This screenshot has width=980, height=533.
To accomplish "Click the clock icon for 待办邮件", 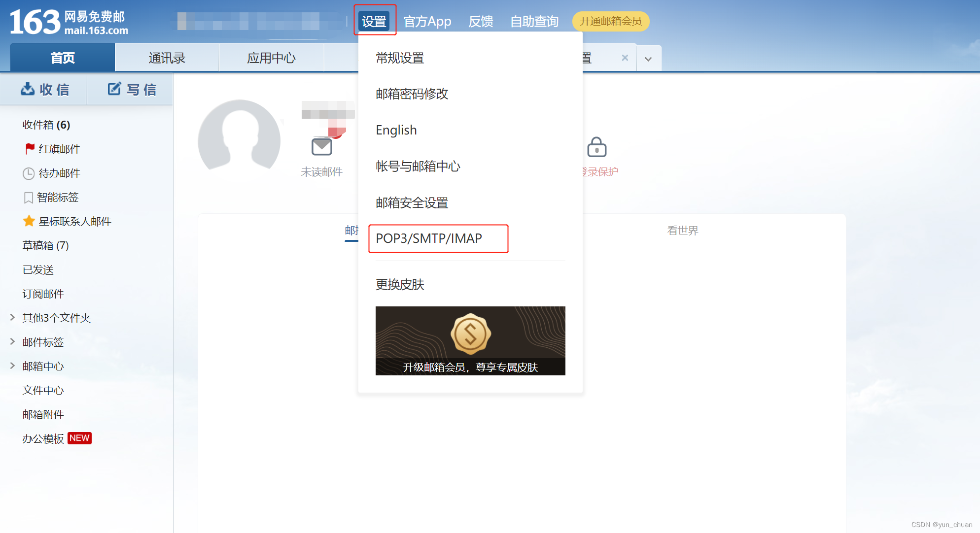I will (x=29, y=173).
